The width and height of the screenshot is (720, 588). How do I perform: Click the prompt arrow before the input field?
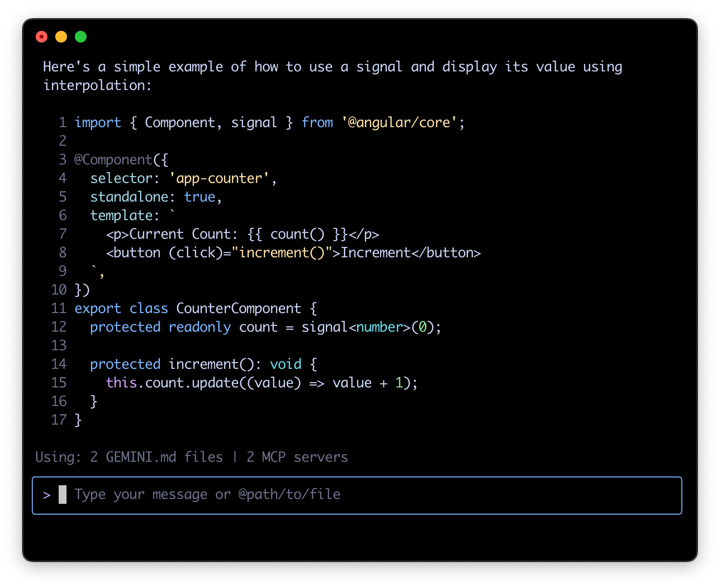[47, 495]
